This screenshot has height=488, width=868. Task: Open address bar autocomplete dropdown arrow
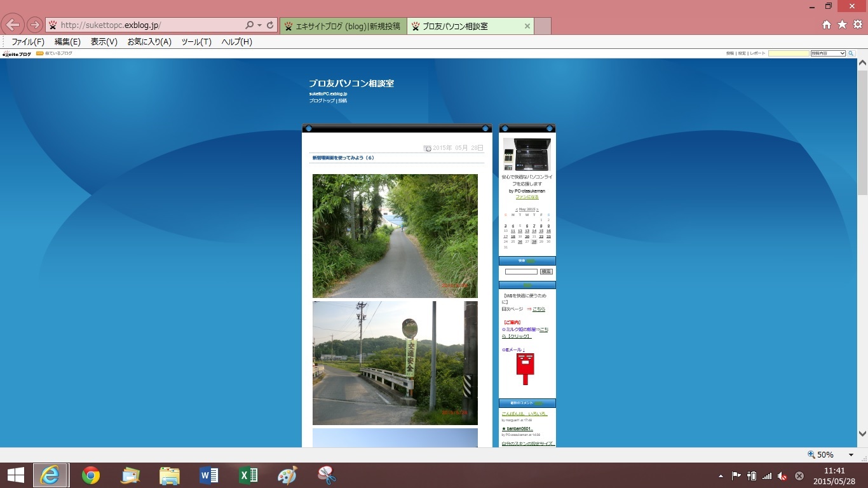point(259,25)
